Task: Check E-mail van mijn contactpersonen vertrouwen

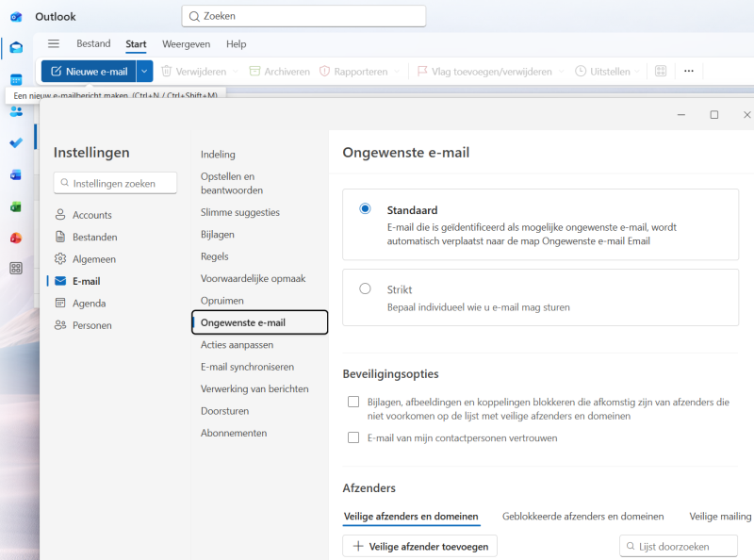Action: [353, 437]
